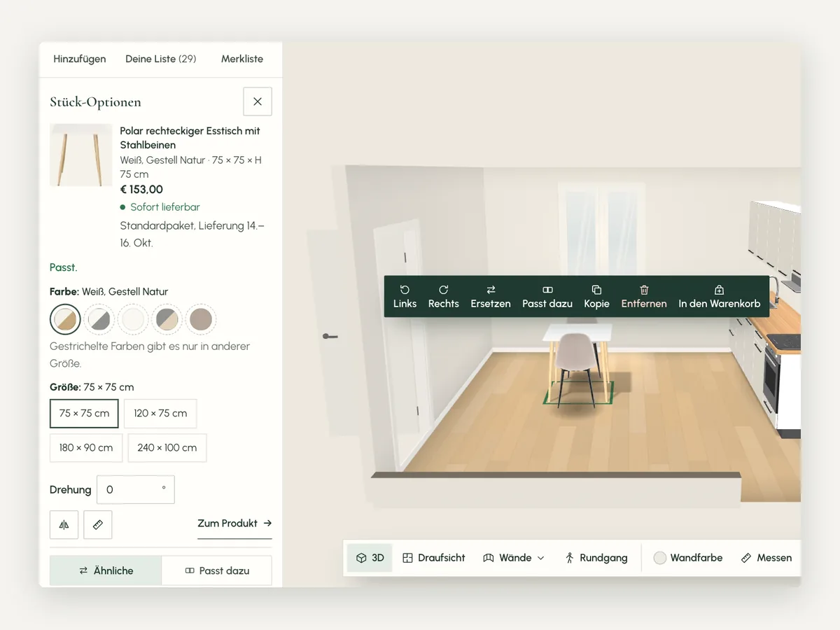Click the price € 153,00
The height and width of the screenshot is (630, 840).
click(x=141, y=189)
